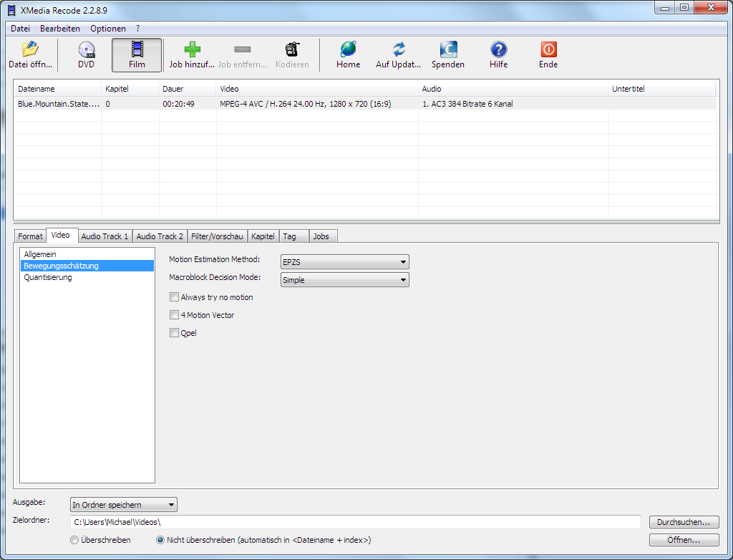Switch to the Kapitel tab

click(x=263, y=236)
